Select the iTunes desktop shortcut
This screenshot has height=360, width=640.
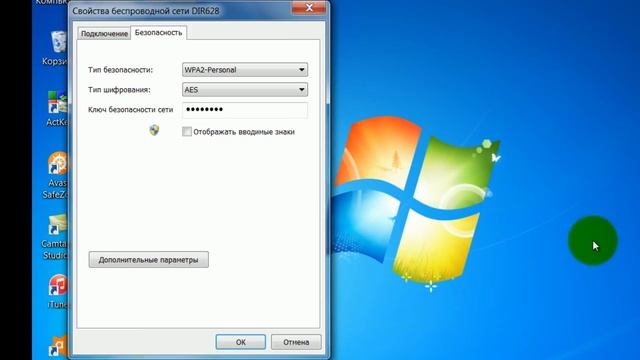pyautogui.click(x=58, y=291)
